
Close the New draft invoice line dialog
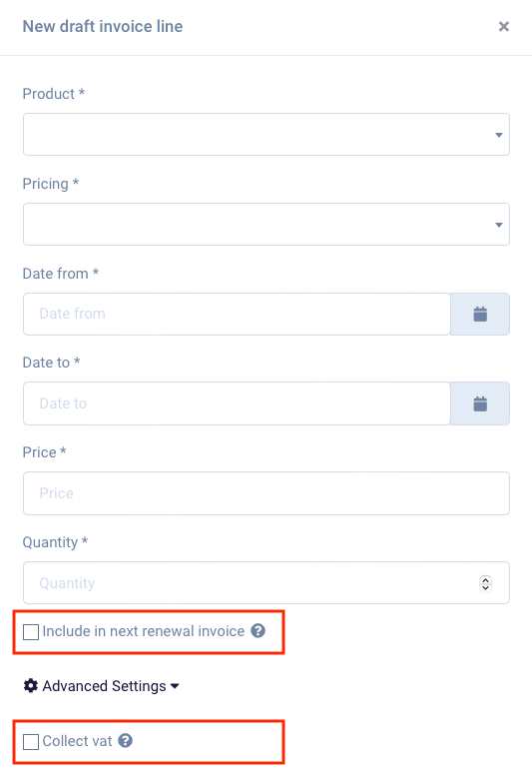(x=504, y=26)
